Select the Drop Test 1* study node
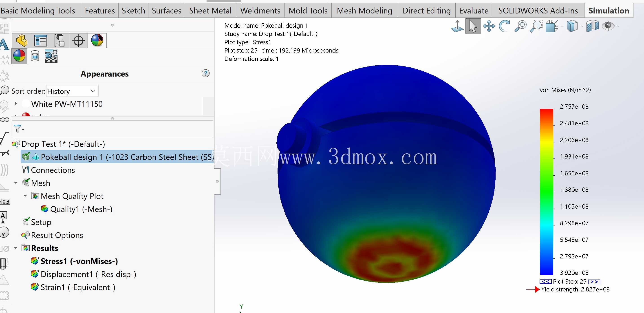 [63, 144]
